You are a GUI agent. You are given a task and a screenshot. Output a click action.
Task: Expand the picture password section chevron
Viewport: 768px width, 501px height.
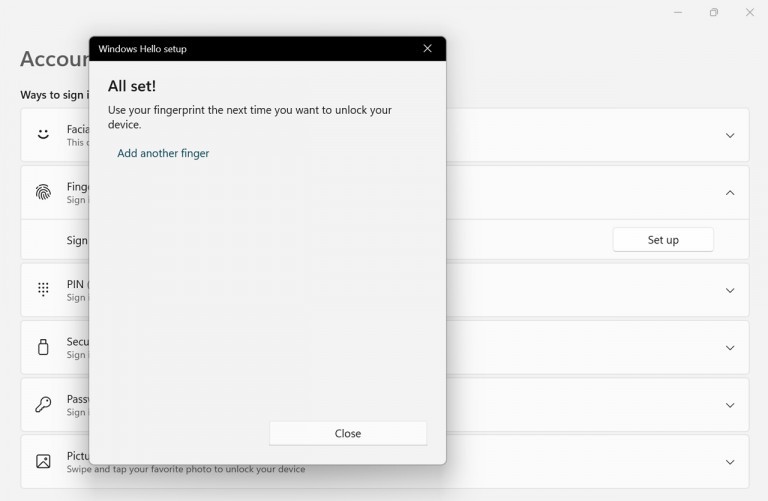coord(730,462)
